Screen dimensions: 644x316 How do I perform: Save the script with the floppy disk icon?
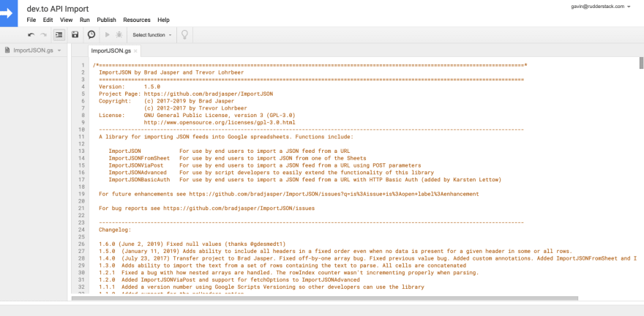75,35
